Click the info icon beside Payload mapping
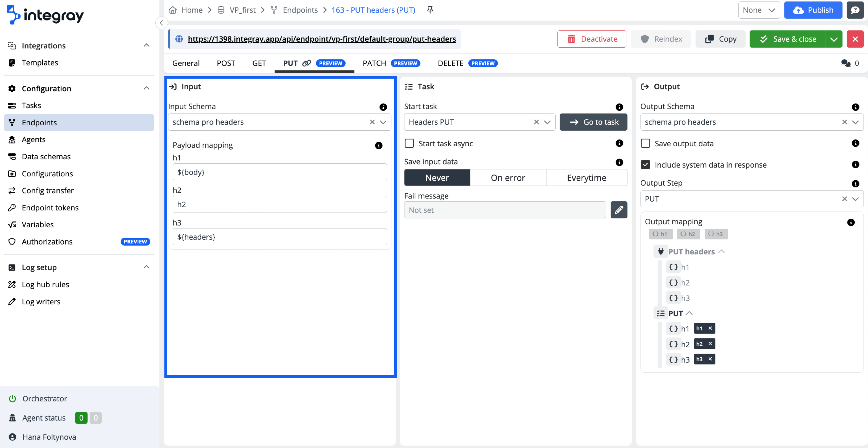The image size is (868, 448). point(378,146)
